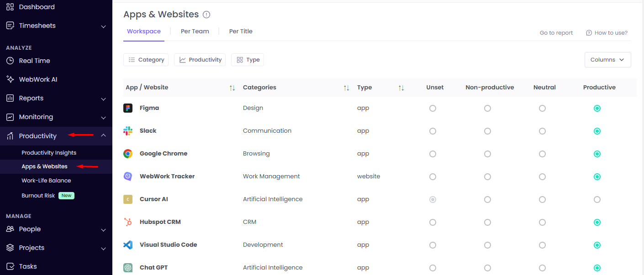
Task: Open Work-Life Balance from sidebar
Action: 47,180
